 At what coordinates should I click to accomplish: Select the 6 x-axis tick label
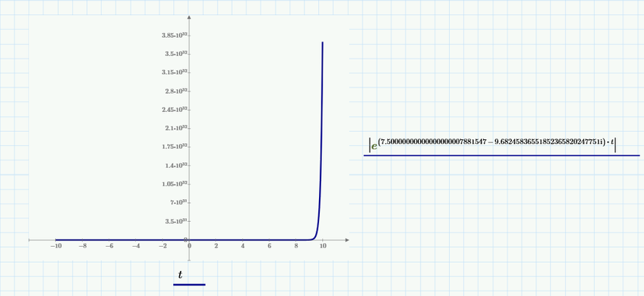point(269,246)
